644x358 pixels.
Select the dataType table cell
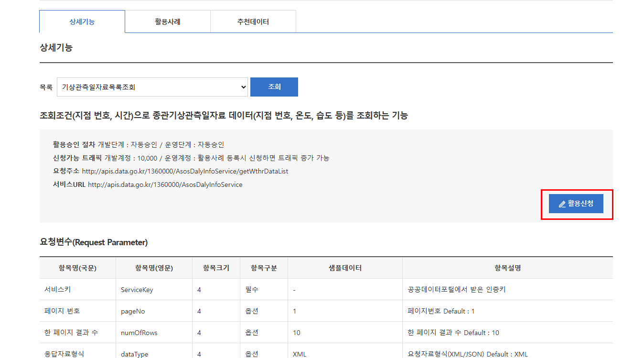point(154,351)
